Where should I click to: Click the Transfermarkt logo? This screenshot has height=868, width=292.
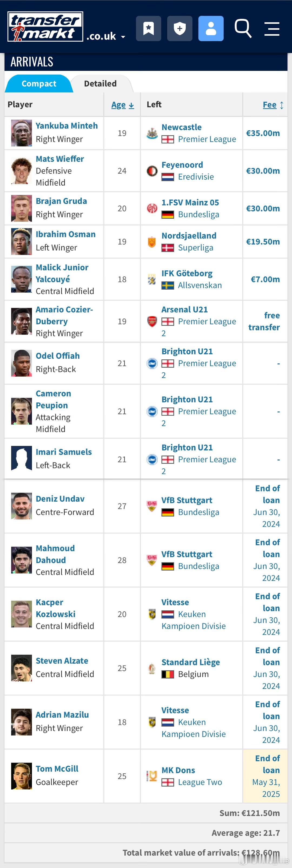45,26
